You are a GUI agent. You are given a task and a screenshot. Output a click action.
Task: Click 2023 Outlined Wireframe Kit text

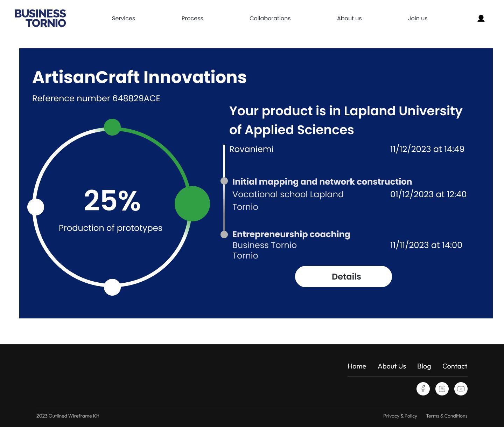click(x=68, y=416)
